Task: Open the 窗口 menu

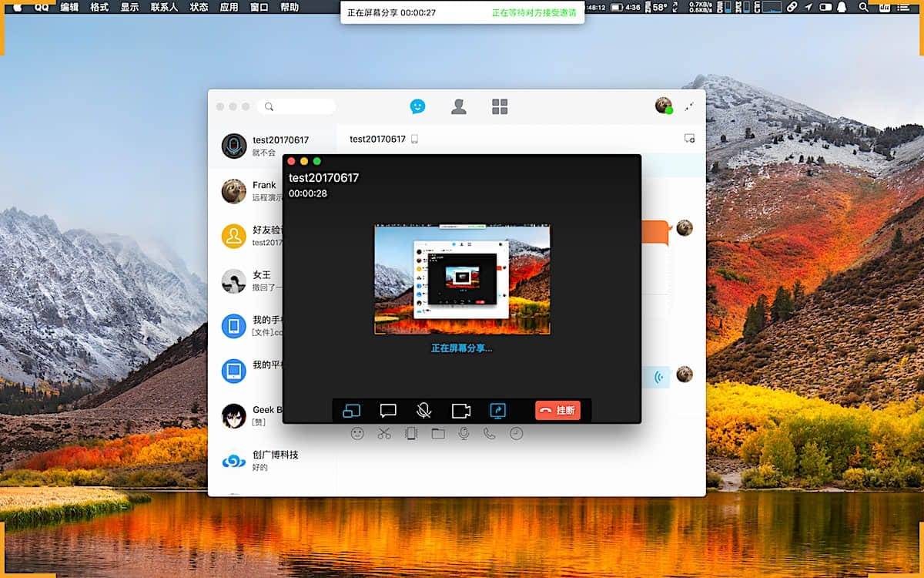Action: tap(259, 7)
